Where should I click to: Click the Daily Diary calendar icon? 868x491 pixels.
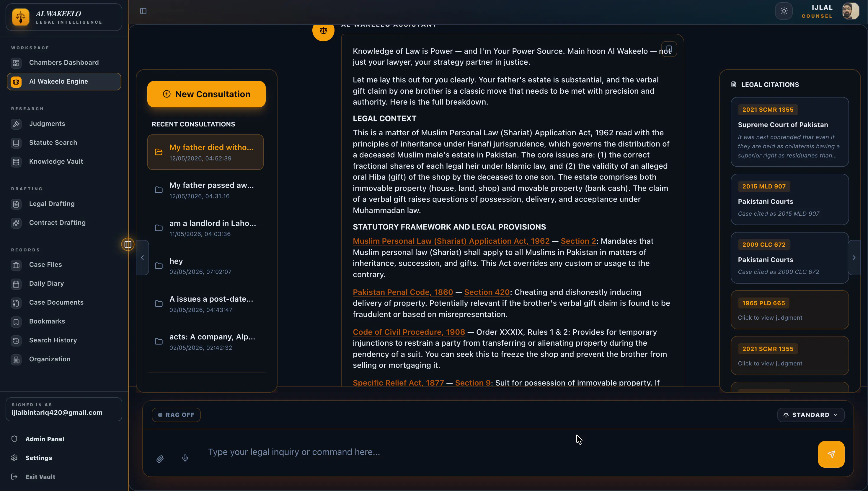point(16,284)
